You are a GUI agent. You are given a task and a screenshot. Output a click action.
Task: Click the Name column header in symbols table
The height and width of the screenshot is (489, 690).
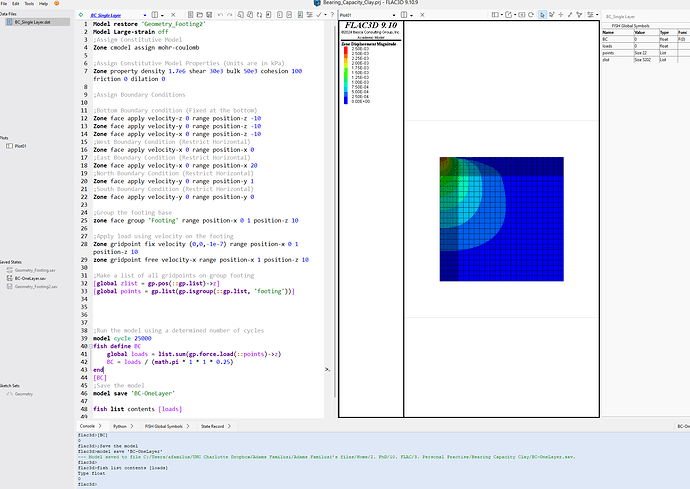[x=617, y=33]
